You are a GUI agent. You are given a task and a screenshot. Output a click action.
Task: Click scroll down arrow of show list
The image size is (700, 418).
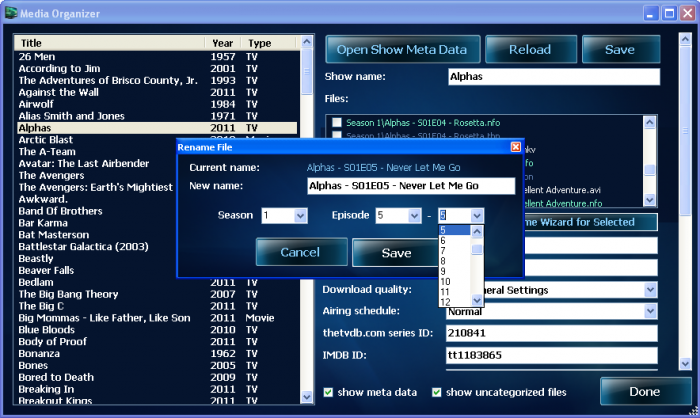pyautogui.click(x=307, y=397)
